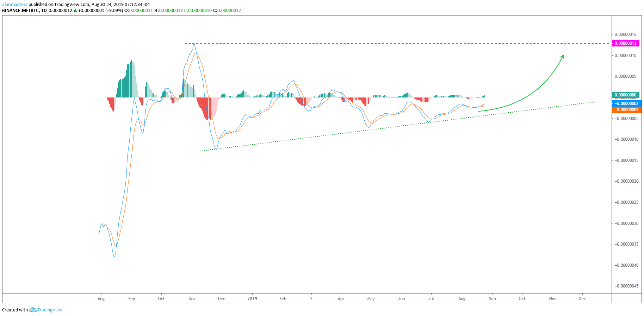Open the TradingView footer link text
The height and width of the screenshot is (316, 644).
[50, 310]
